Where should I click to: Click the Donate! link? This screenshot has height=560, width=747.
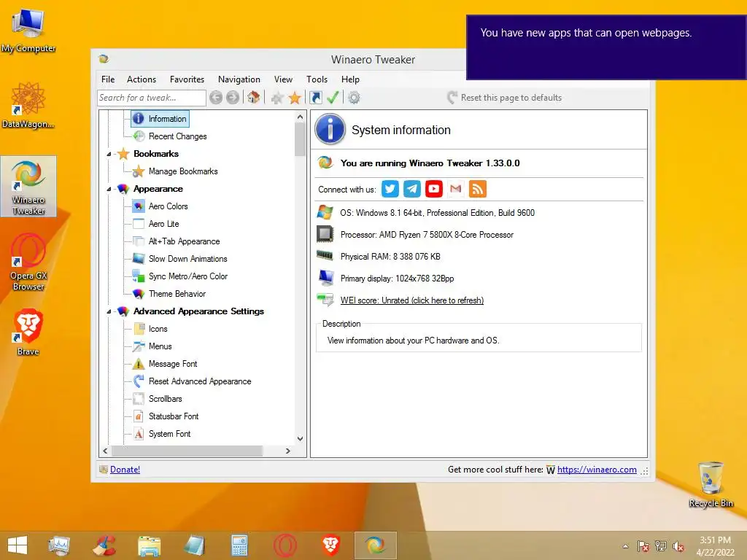click(x=125, y=470)
